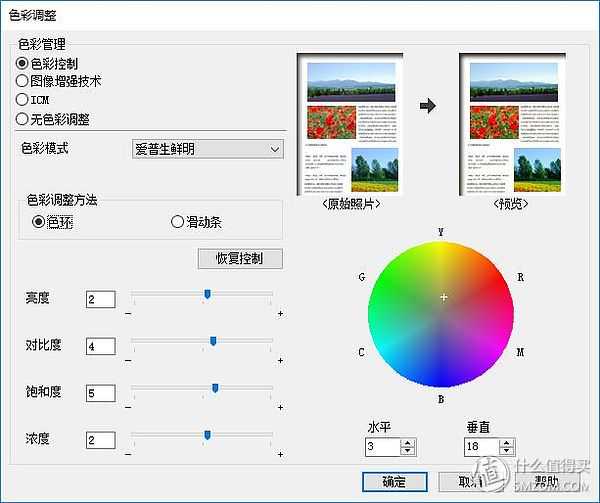The height and width of the screenshot is (503, 600).
Task: Click the 对比度 value input field
Action: (100, 346)
